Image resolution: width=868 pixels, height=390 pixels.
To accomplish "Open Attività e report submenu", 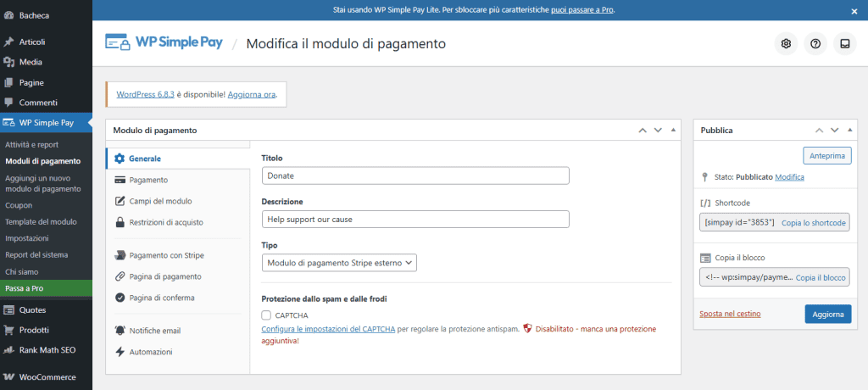I will pyautogui.click(x=31, y=145).
